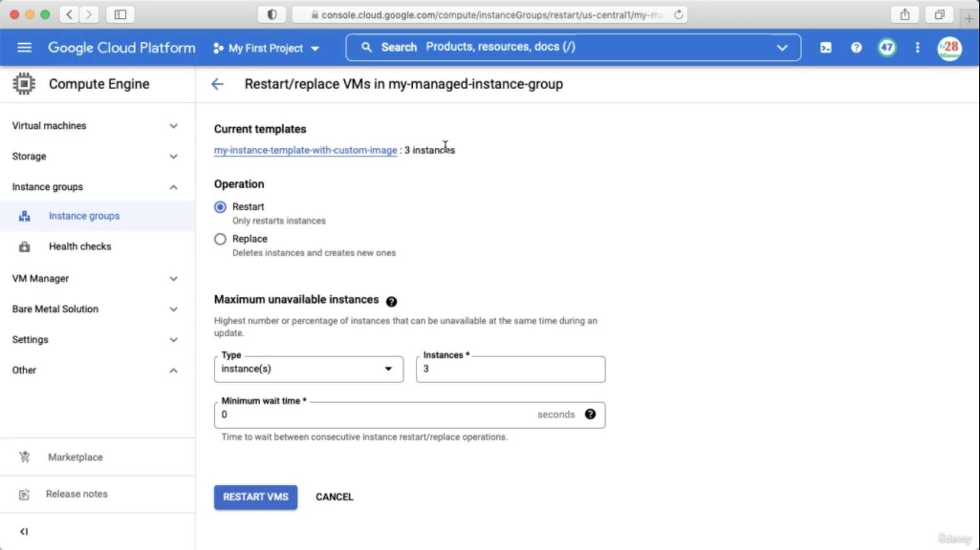Click the Compute Engine chip icon
Screen dimensions: 980x550
point(24,84)
